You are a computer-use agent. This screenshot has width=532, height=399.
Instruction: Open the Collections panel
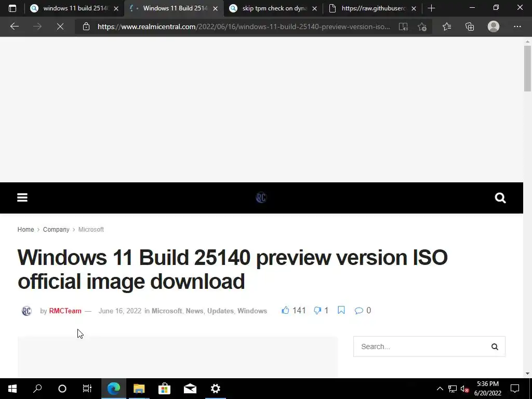(470, 26)
